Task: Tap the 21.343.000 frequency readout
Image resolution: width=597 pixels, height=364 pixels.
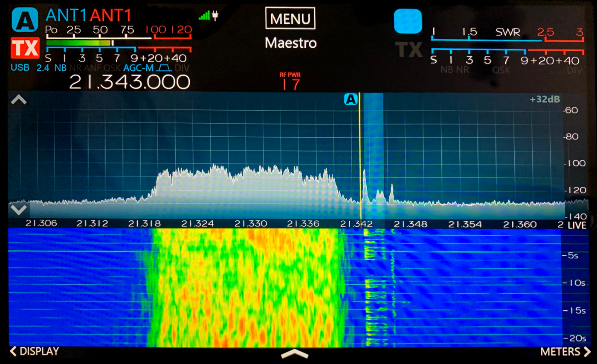Action: [129, 82]
